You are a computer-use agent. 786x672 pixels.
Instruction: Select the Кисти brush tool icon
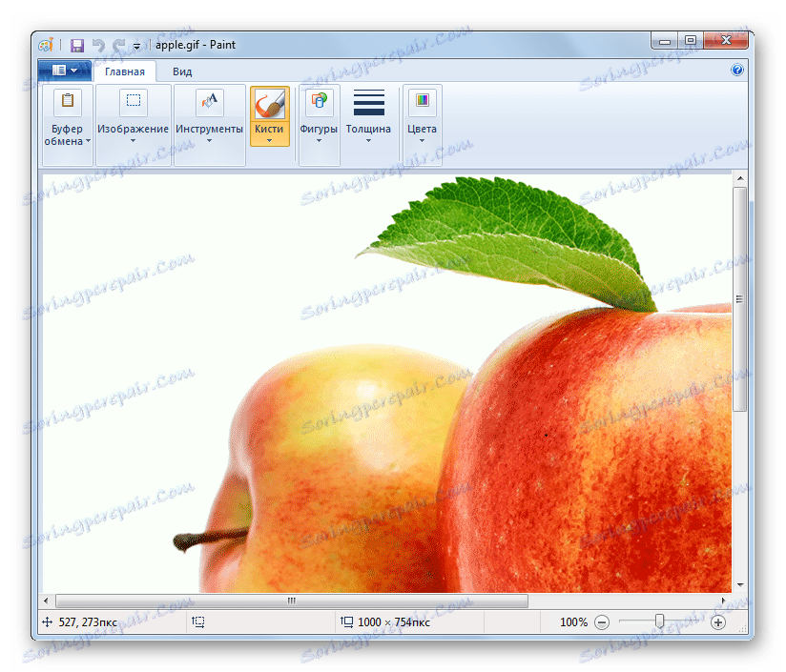tap(270, 104)
